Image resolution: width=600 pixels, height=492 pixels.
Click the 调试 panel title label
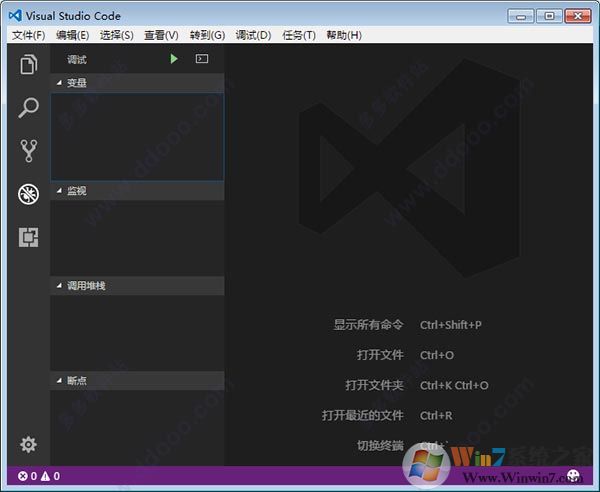tap(77, 59)
